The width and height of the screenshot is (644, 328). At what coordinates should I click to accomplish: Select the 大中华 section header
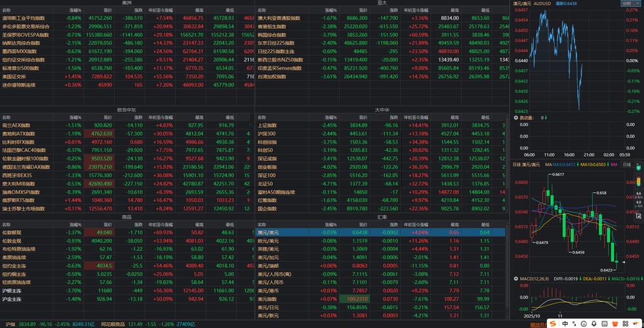[382, 110]
